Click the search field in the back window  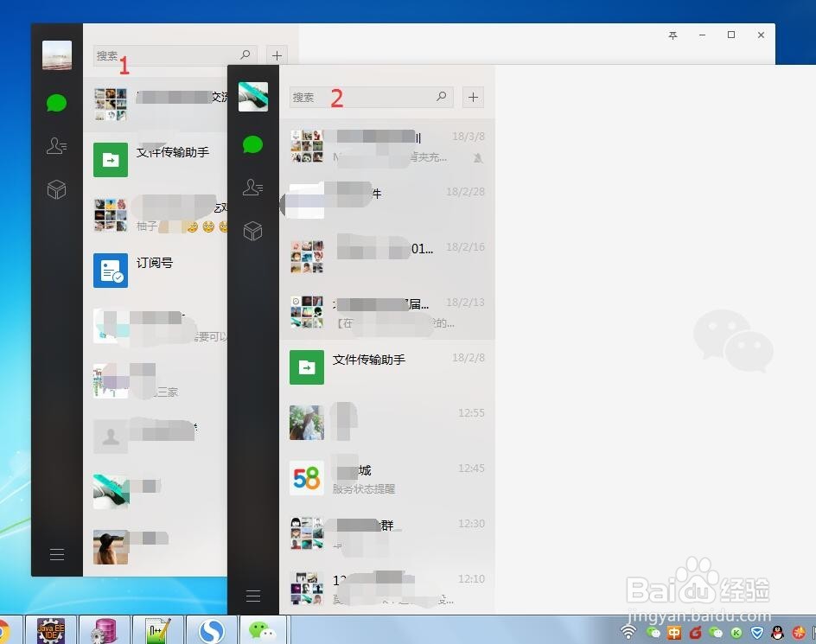click(x=175, y=55)
